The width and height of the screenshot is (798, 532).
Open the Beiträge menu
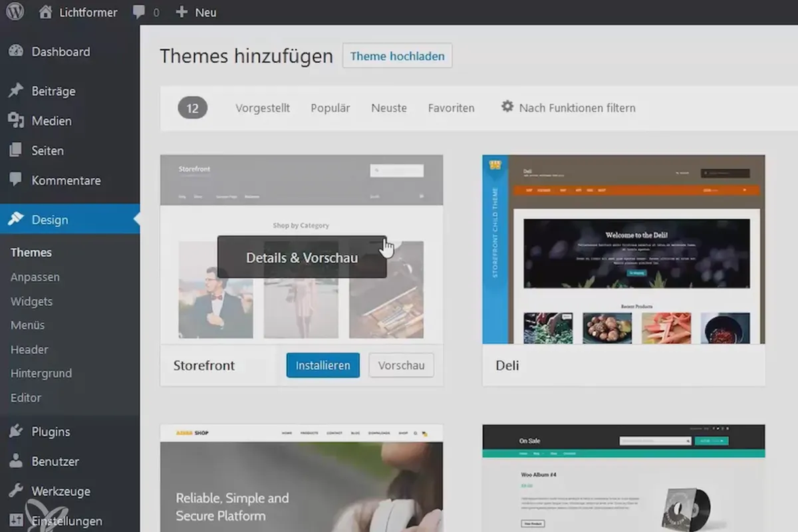(53, 91)
